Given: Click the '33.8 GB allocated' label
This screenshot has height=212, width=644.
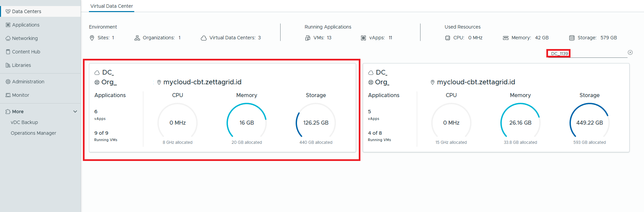Looking at the screenshot, I should (x=520, y=142).
